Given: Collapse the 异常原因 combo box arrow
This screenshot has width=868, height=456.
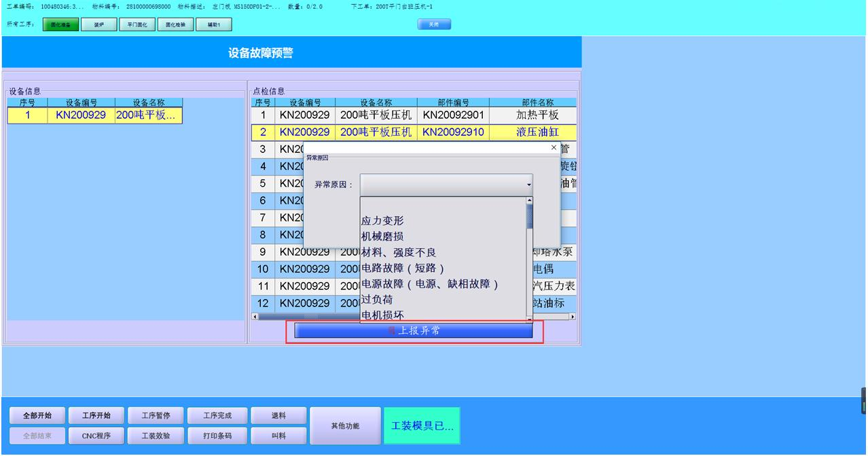Looking at the screenshot, I should [528, 185].
